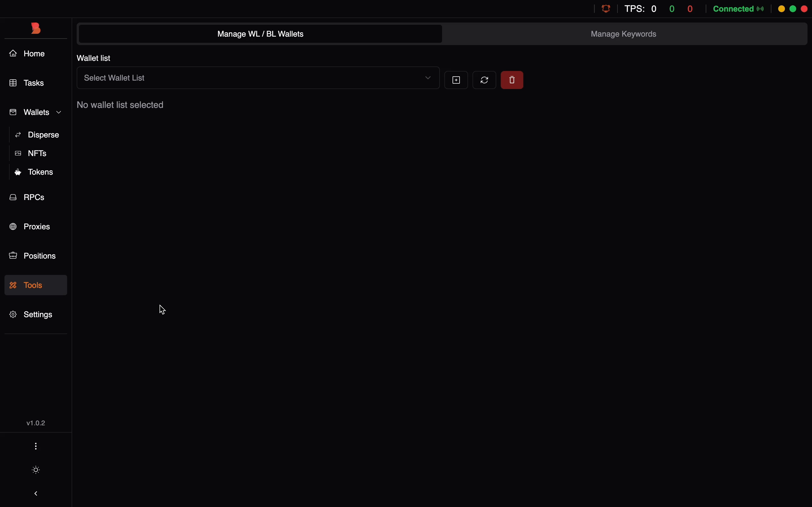Refresh the wallet list
Image resolution: width=812 pixels, height=507 pixels.
(484, 80)
